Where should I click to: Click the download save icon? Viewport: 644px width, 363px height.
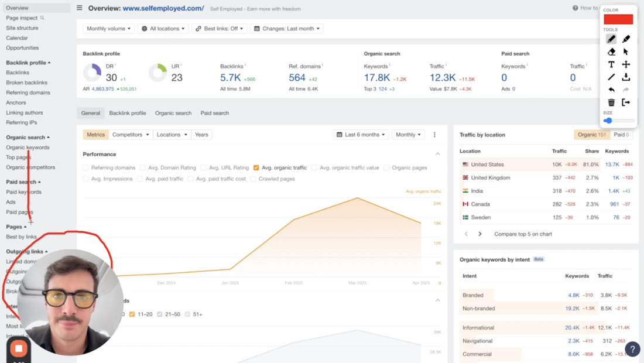626,77
